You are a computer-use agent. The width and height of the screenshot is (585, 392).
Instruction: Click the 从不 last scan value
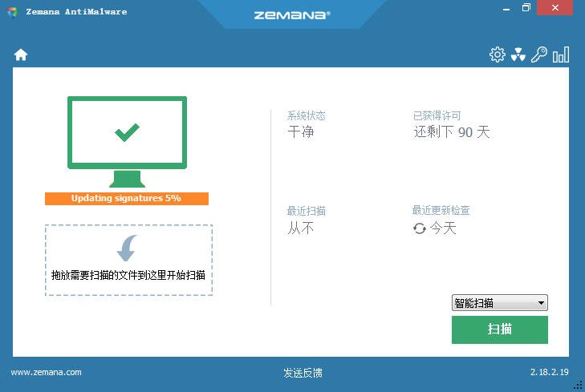300,228
